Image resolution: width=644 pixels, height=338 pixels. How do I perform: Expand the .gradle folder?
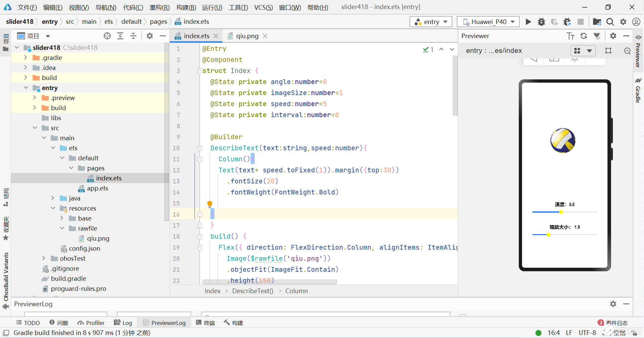click(25, 58)
